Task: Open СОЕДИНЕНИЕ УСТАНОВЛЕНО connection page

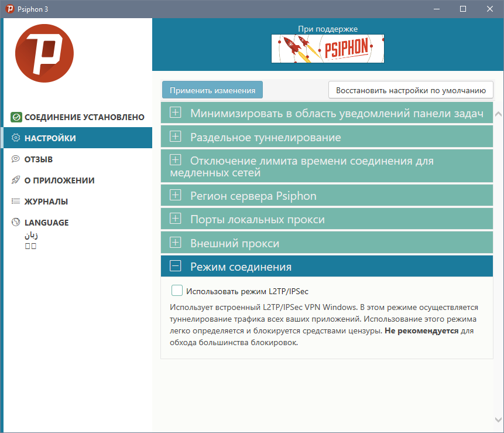Action: coord(77,117)
